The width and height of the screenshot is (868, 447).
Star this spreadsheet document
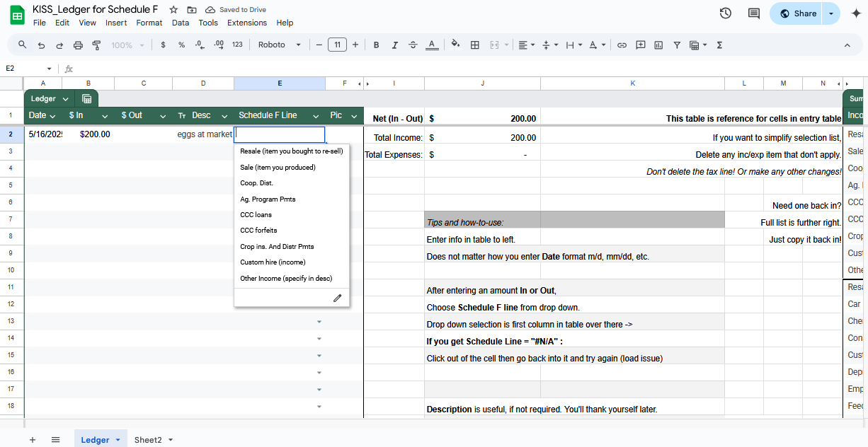173,10
